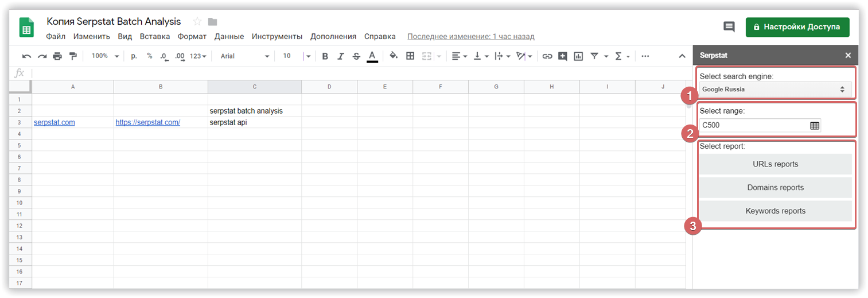Toggle italic formatting
This screenshot has height=298, width=868.
[340, 56]
